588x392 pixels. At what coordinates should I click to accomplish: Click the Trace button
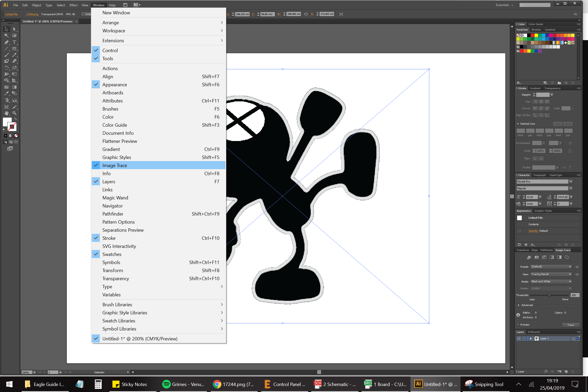571,325
